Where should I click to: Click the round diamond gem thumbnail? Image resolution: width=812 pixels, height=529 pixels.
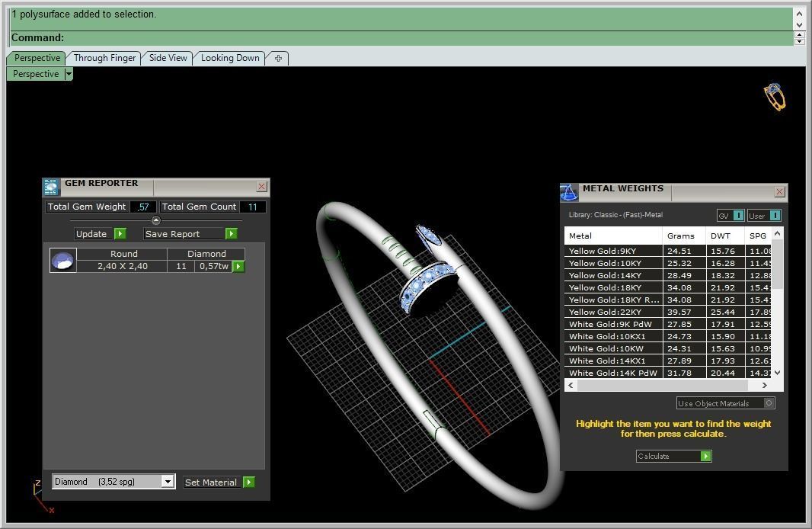tap(63, 260)
